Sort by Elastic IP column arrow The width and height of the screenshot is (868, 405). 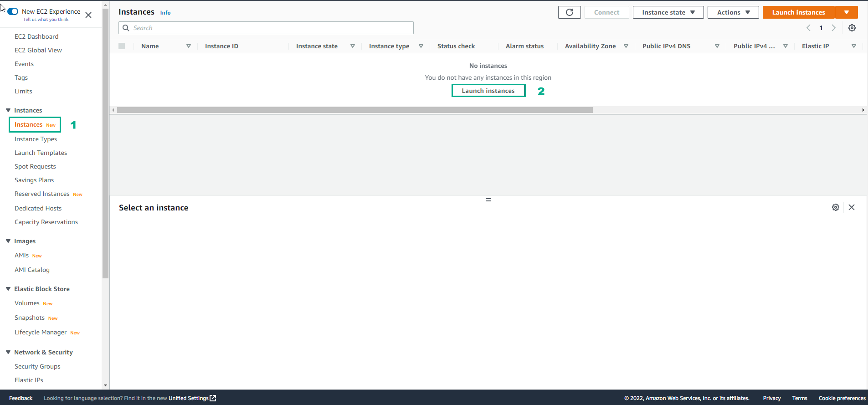pos(853,46)
